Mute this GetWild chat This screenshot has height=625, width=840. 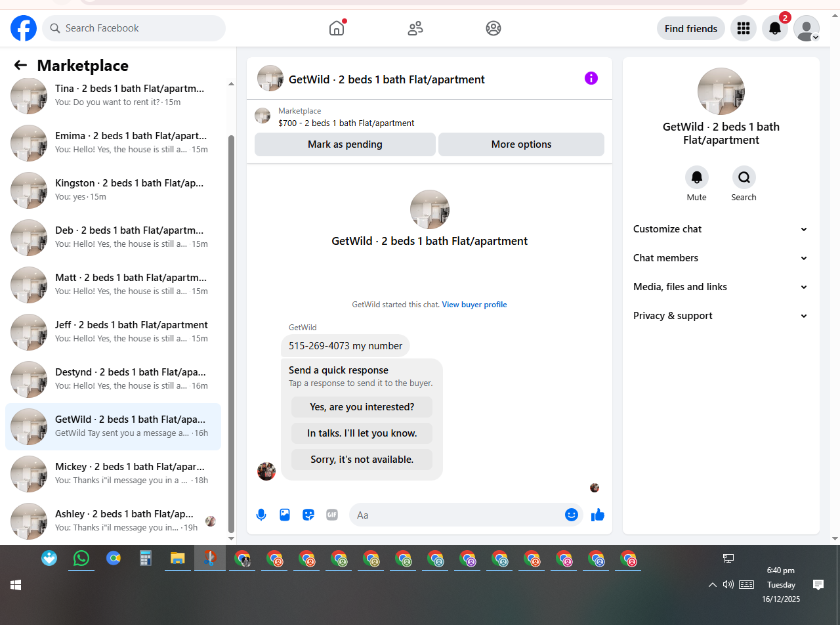(697, 177)
